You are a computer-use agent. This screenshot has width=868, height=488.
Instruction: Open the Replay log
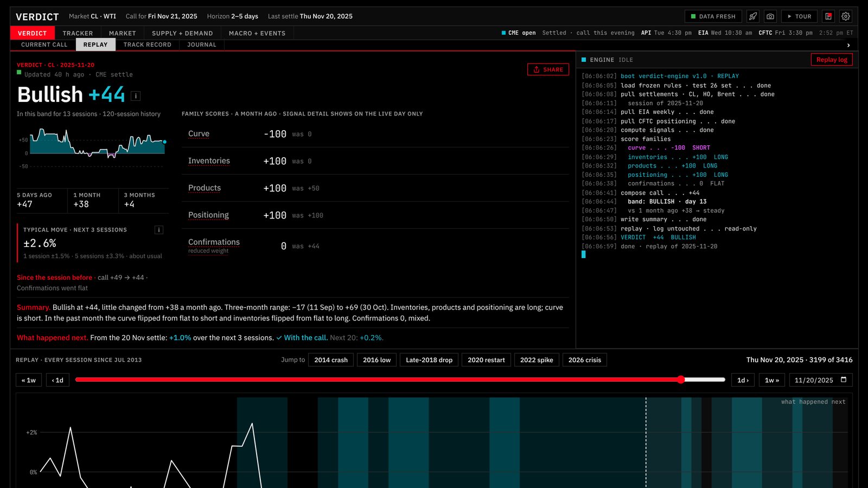click(x=832, y=60)
